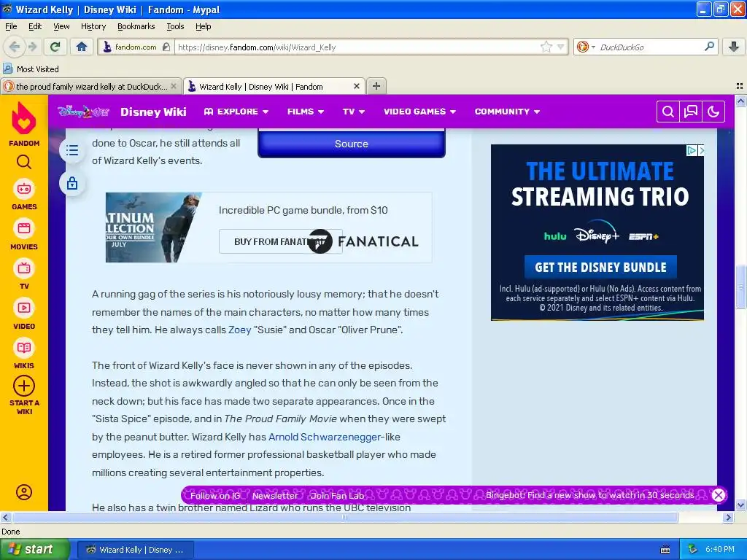
Task: Open the downloads arrow icon
Action: point(734,47)
